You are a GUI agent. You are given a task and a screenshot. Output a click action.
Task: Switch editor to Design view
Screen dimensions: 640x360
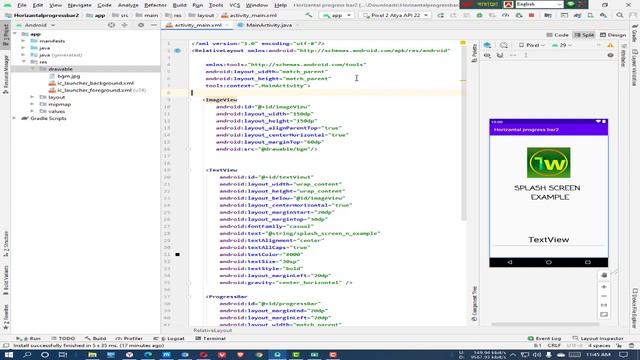613,35
